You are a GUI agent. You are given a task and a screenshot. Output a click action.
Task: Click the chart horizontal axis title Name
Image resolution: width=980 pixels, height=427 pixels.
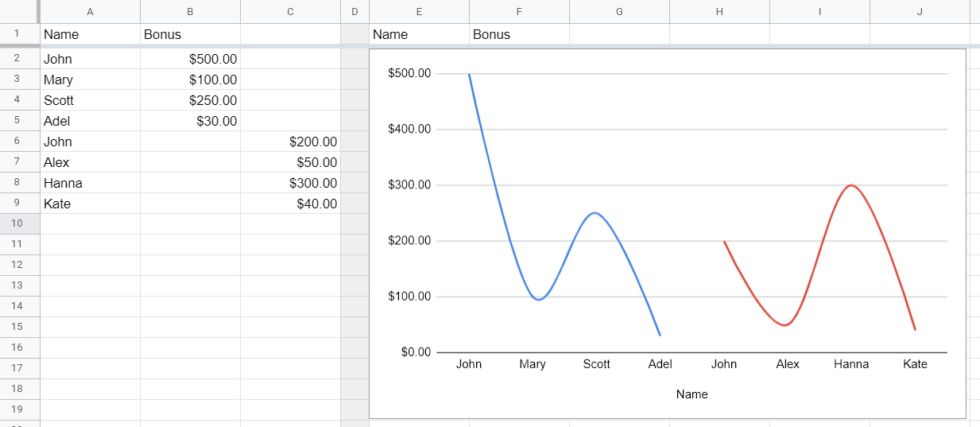click(691, 394)
